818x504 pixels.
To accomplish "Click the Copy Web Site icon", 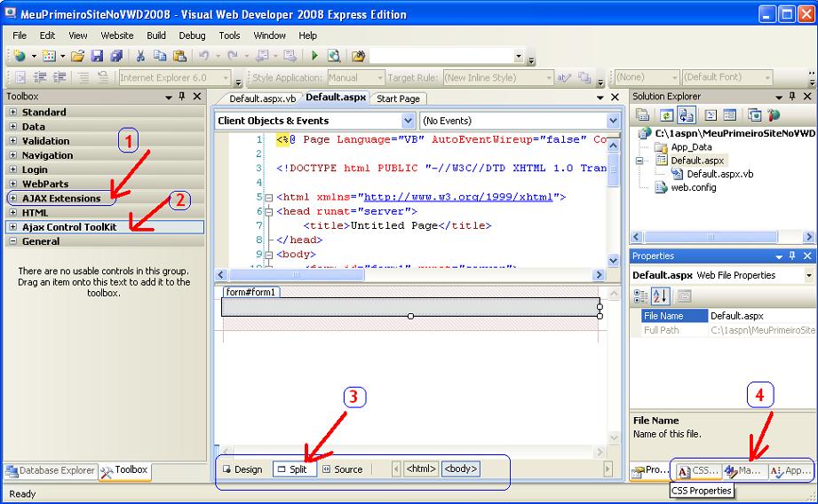I will 754,114.
